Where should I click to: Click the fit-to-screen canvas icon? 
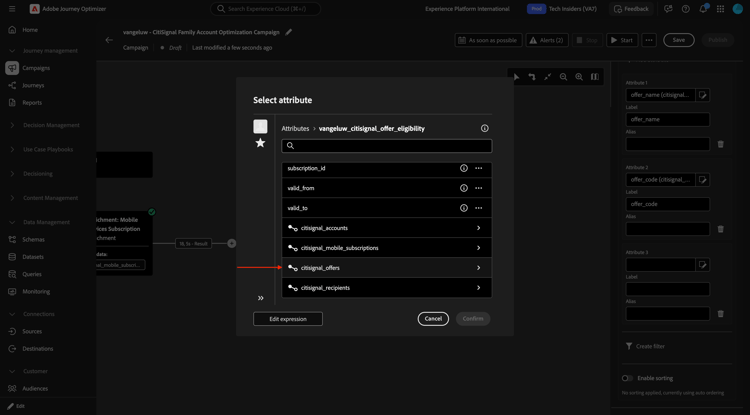(547, 76)
